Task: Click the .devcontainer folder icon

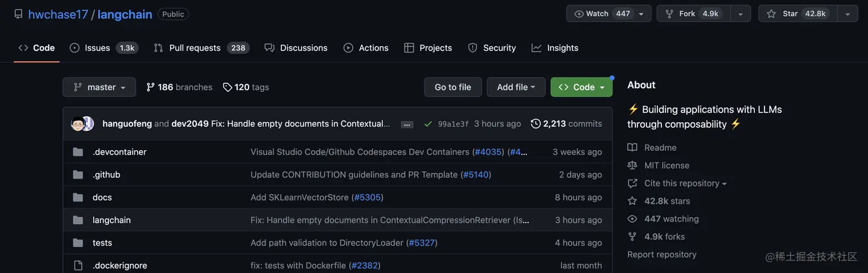Action: coord(78,152)
